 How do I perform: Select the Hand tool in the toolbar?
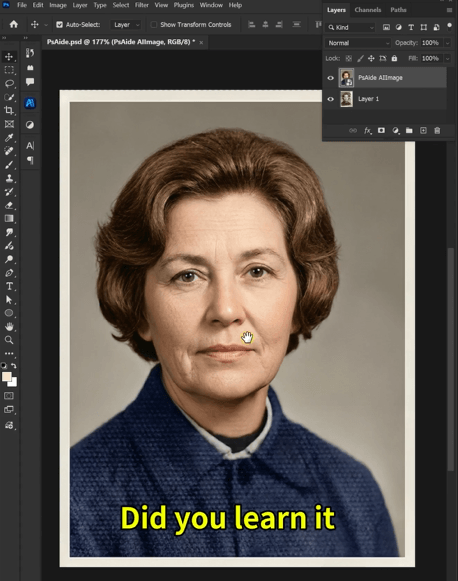point(9,326)
